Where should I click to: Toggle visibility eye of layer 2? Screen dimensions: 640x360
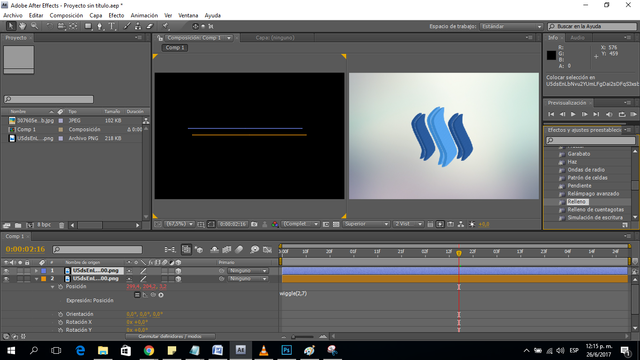coord(7,279)
